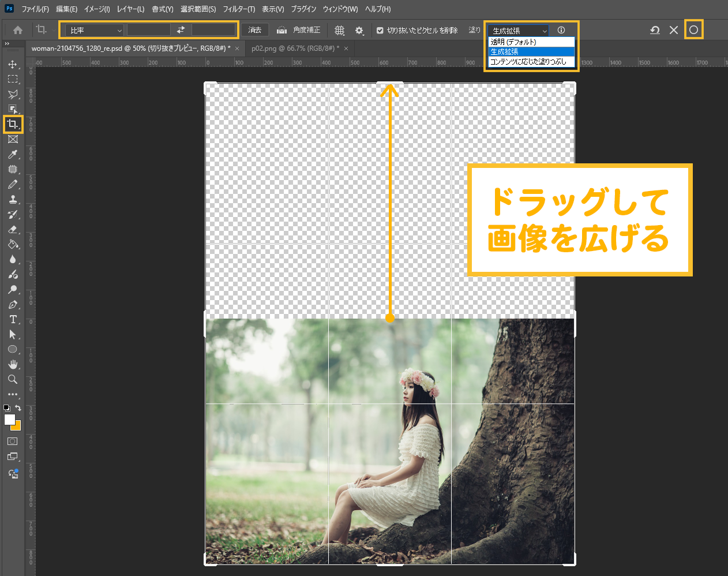Choose コンテンツに応じた塗りつぶし option

pyautogui.click(x=531, y=62)
